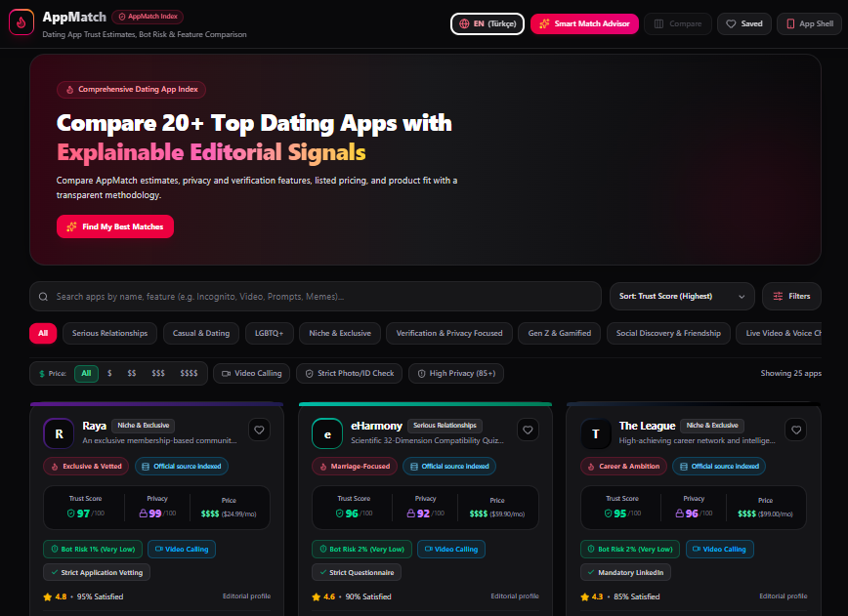Click lock icon beside The League privacy 96
Image resolution: width=848 pixels, height=616 pixels.
click(679, 513)
